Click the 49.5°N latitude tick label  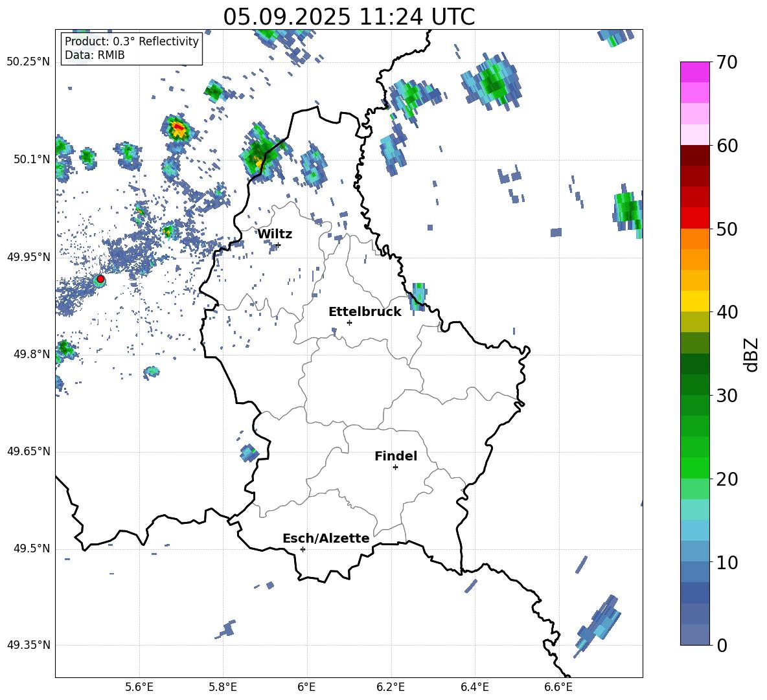(31, 548)
